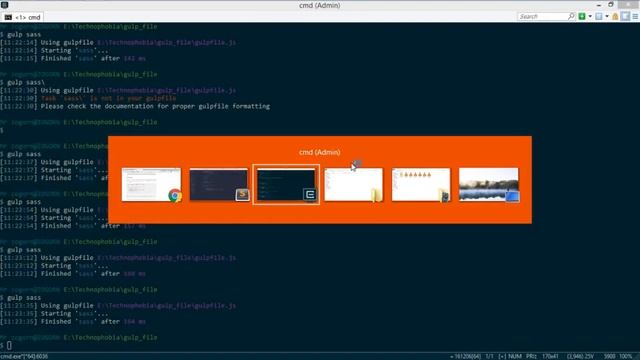Open the ConEmu hamburger system menu
The height and width of the screenshot is (360, 640).
[x=635, y=16]
